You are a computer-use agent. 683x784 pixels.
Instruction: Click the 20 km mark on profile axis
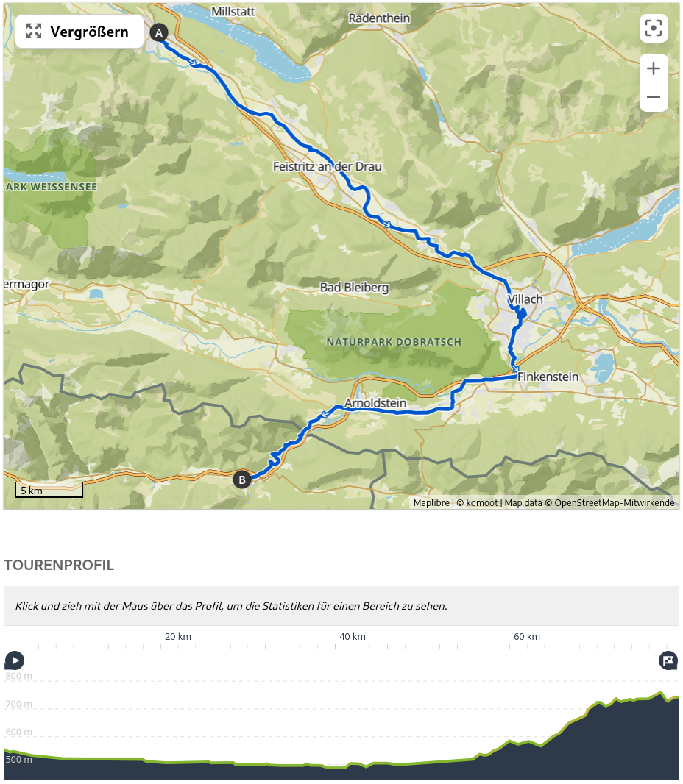click(x=178, y=636)
